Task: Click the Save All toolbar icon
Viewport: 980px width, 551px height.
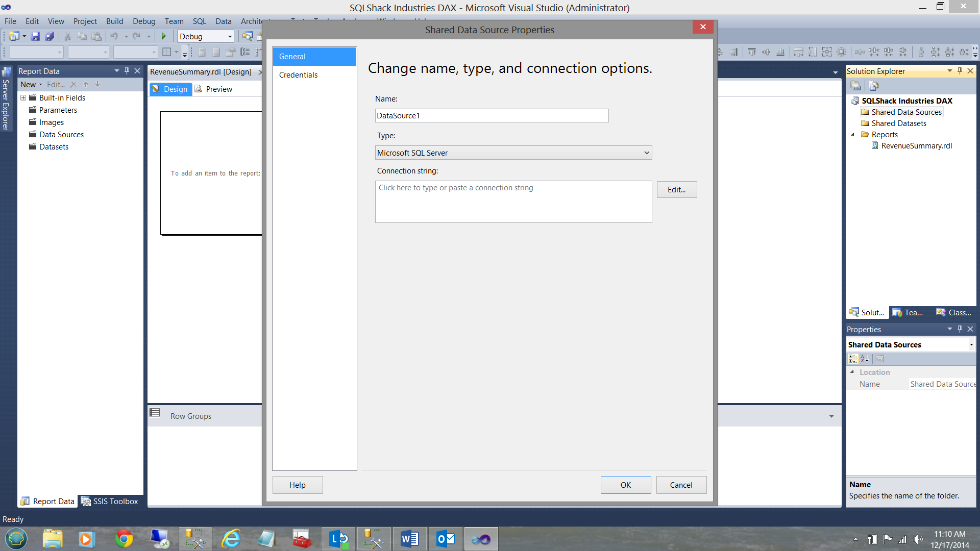Action: [50, 36]
